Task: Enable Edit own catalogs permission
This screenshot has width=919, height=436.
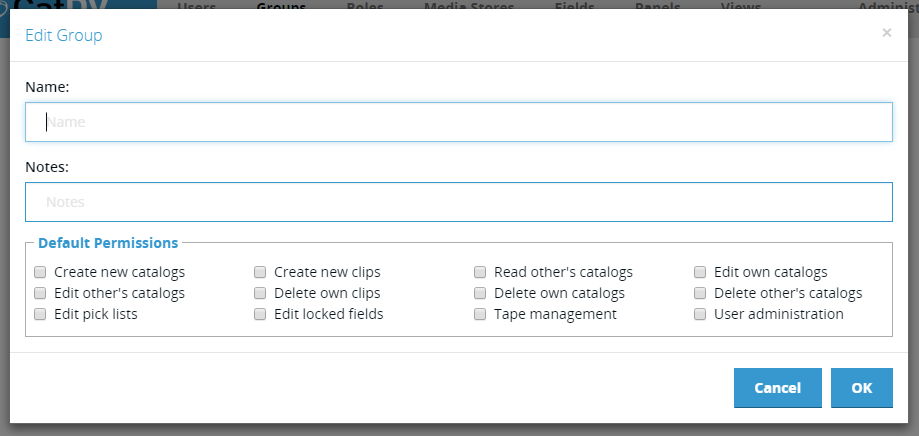Action: 700,272
